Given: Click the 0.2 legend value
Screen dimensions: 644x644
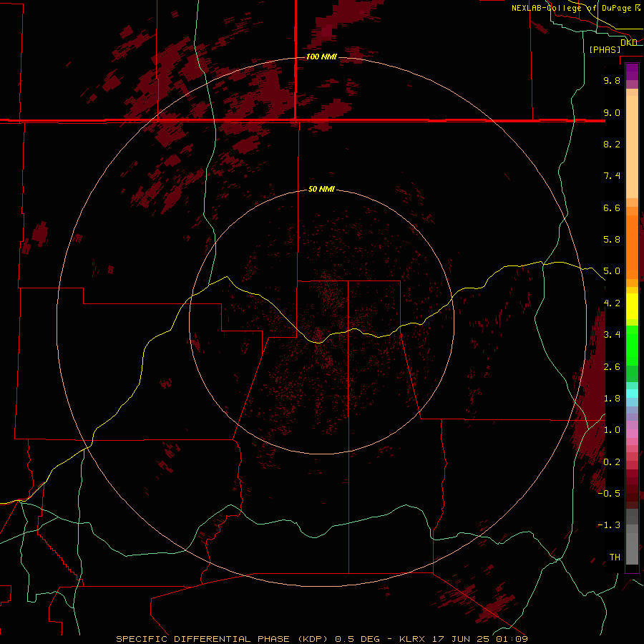Looking at the screenshot, I should (x=612, y=462).
